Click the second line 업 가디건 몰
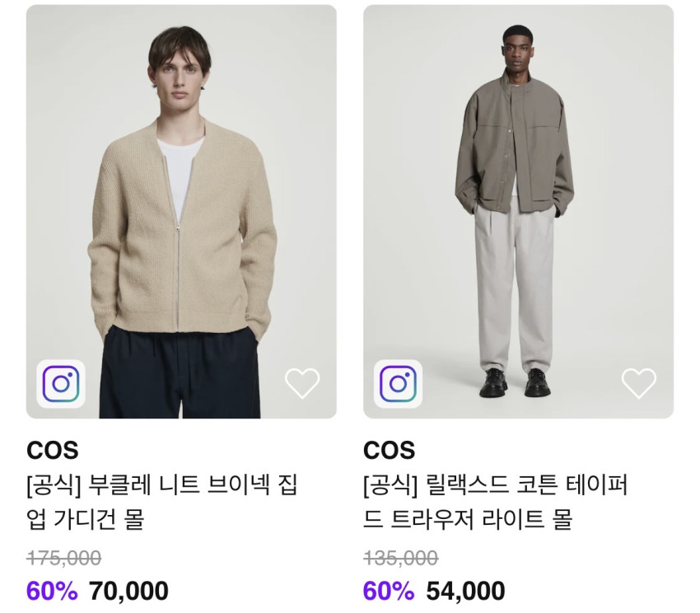The width and height of the screenshot is (700, 613). (86, 519)
